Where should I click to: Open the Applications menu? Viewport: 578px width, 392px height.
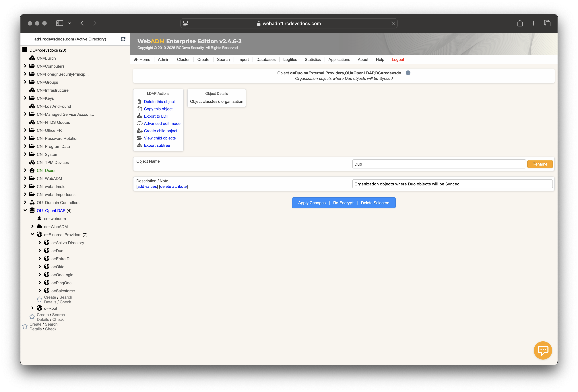tap(339, 59)
